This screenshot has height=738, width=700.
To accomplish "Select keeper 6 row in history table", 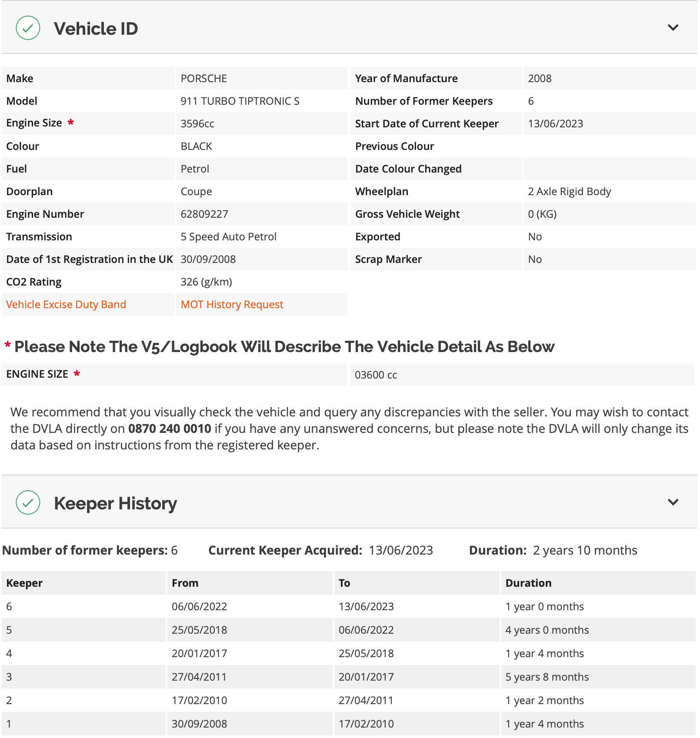I will [x=349, y=607].
